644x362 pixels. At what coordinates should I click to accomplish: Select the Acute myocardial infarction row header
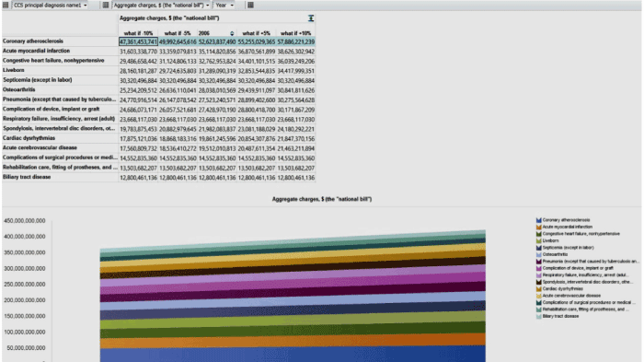[60, 51]
